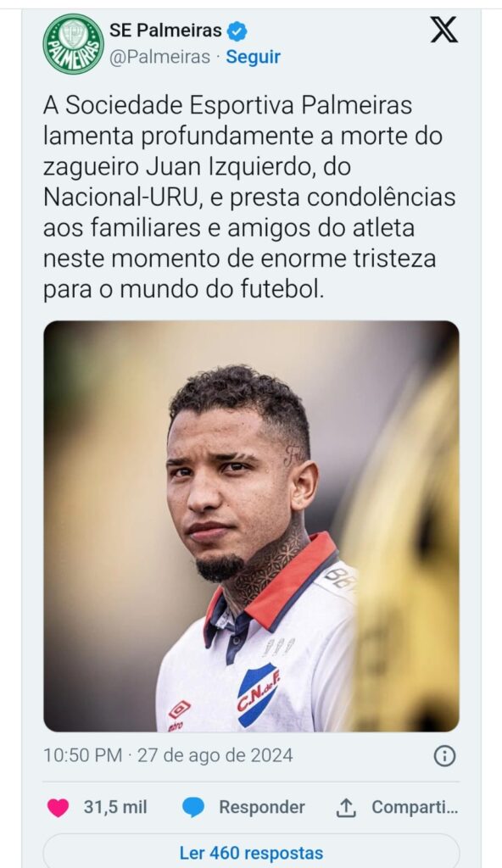
Task: Visit the @Palmeiras handle
Action: tap(159, 57)
